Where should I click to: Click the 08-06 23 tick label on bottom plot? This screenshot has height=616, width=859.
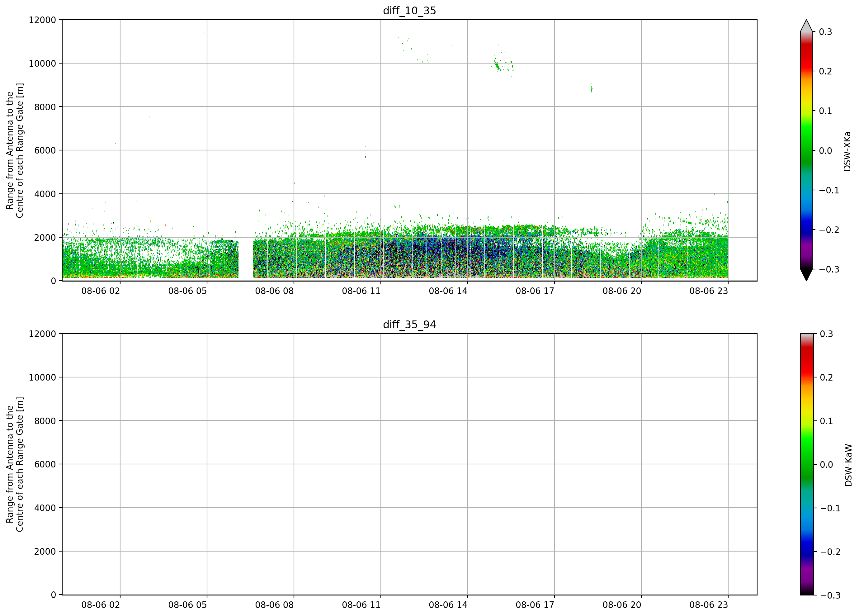[709, 605]
